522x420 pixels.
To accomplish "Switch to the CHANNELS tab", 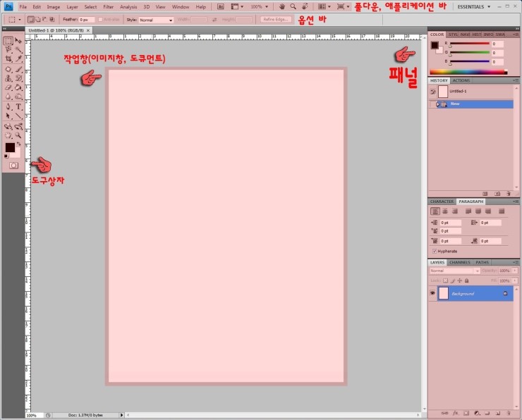I will pos(459,262).
